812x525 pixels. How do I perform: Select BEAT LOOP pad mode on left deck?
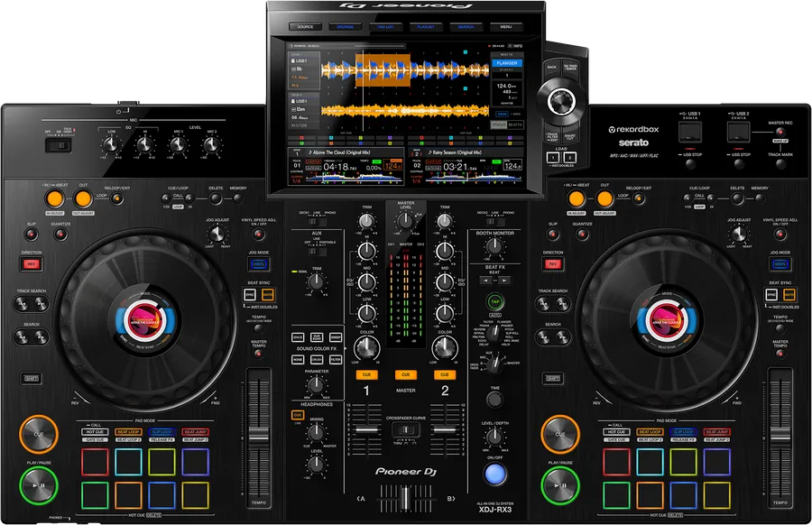coord(128,432)
